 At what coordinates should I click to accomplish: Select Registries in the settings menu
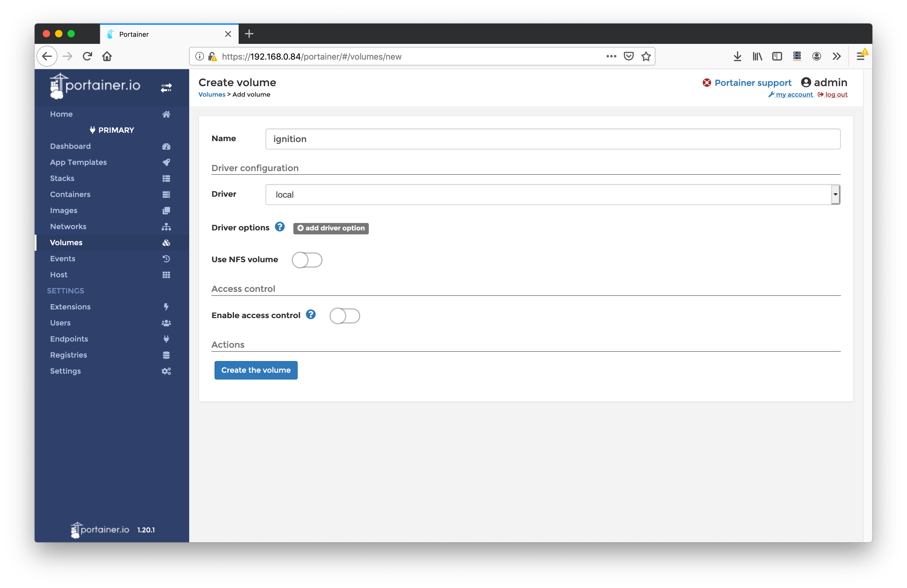pos(69,355)
